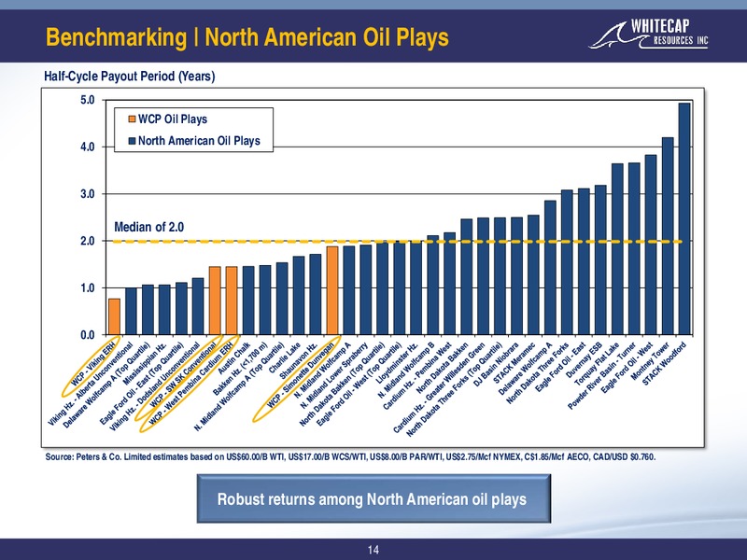
Task: Click the Delaware Wolfcamp A bar near 2.9
Action: [x=550, y=268]
